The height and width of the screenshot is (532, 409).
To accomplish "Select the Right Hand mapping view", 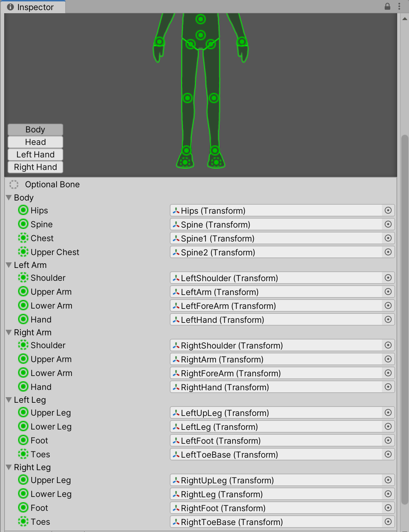I will (x=35, y=167).
